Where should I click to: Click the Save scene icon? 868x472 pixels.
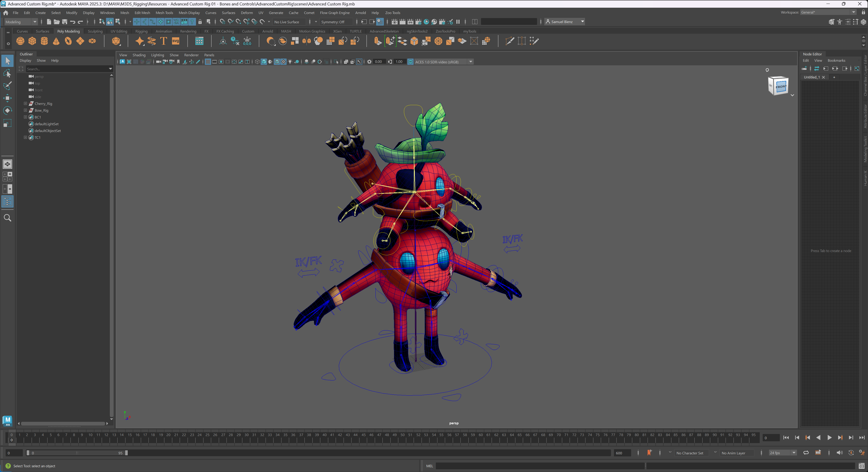tap(65, 21)
